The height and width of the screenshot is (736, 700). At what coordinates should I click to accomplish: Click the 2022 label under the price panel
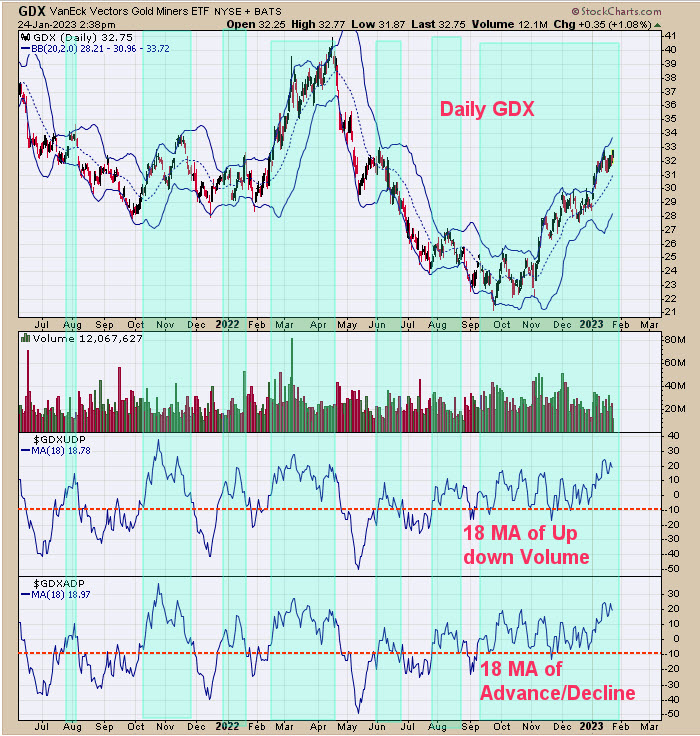tap(227, 324)
